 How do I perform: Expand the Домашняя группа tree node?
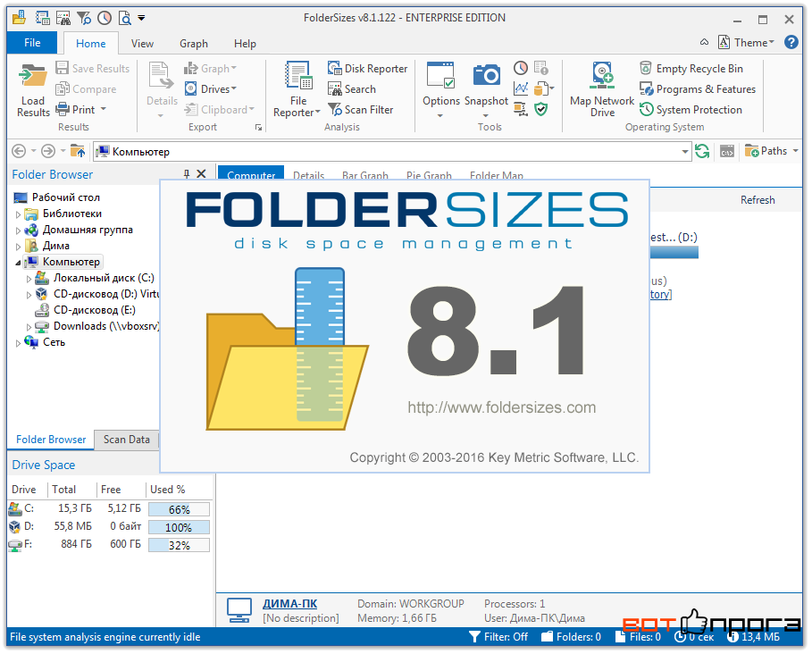point(18,231)
